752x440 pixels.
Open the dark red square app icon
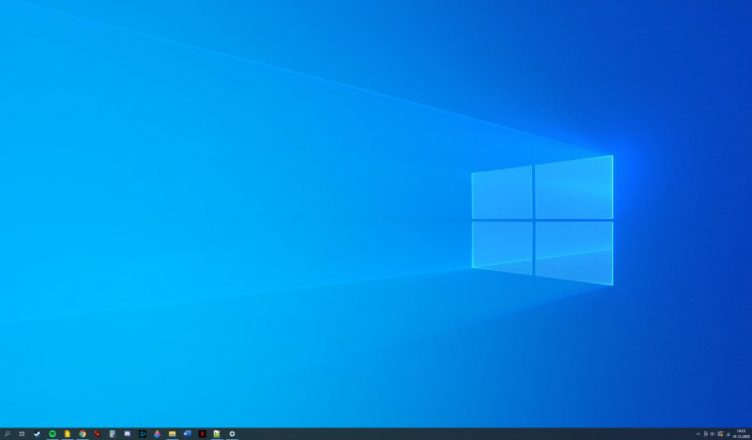202,434
